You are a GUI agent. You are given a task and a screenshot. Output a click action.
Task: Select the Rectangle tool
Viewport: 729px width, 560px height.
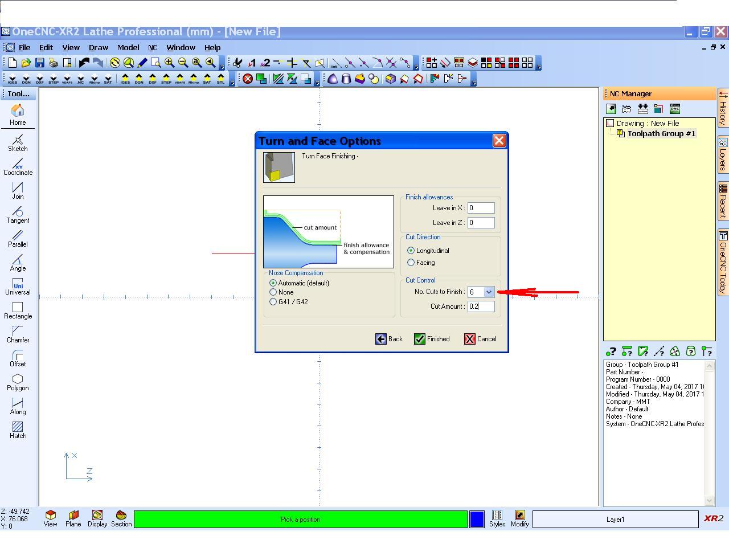[x=18, y=310]
